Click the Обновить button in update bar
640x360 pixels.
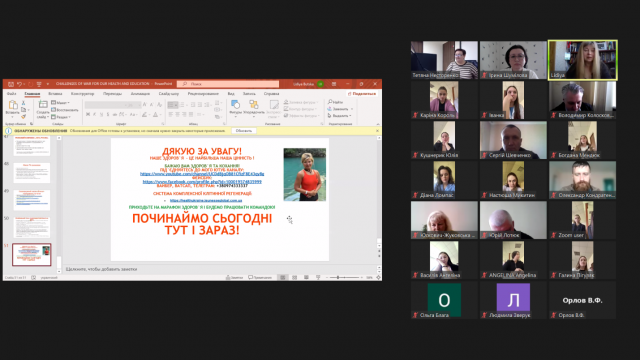pos(244,131)
